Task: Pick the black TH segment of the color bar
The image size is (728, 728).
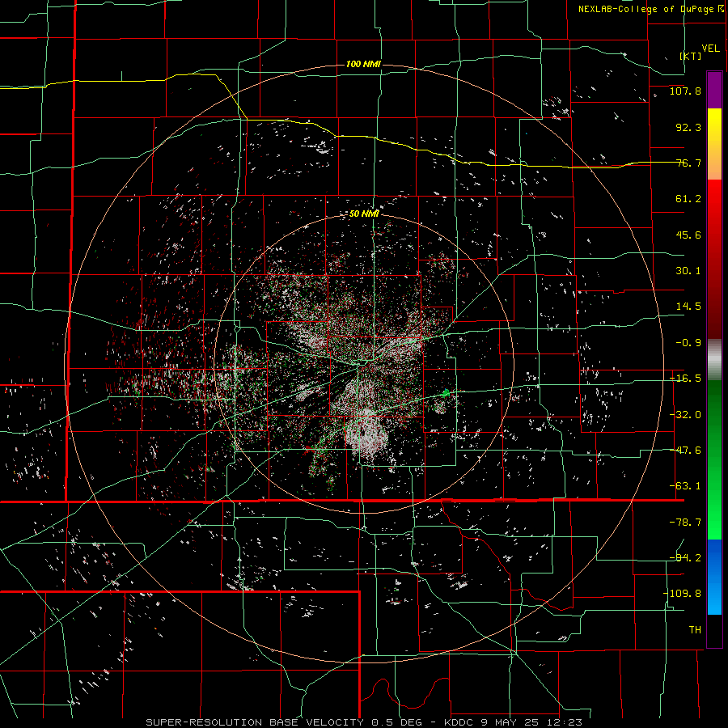Action: pyautogui.click(x=714, y=630)
